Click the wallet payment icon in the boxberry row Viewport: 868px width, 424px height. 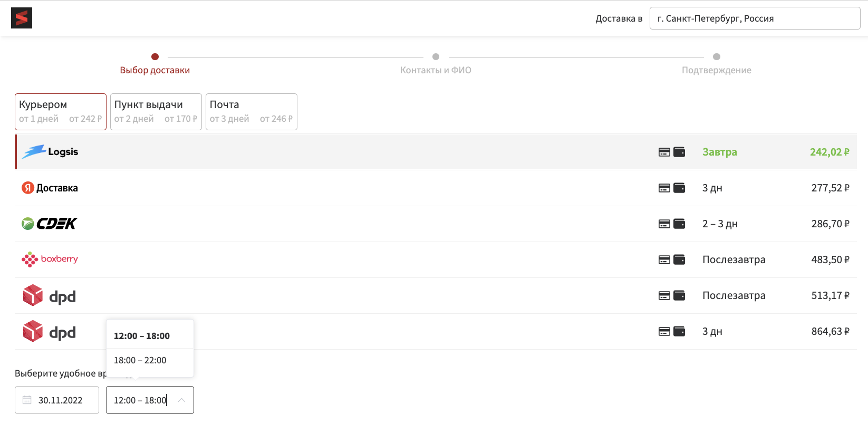point(679,259)
